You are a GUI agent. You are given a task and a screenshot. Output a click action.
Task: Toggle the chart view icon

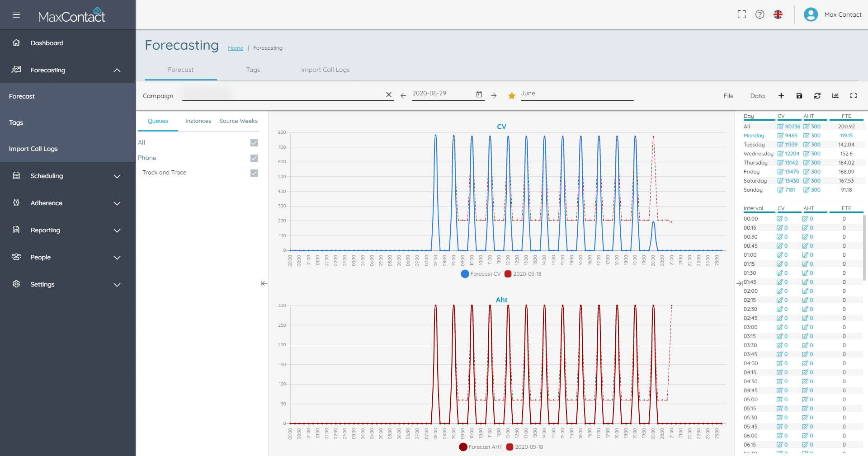pos(835,96)
